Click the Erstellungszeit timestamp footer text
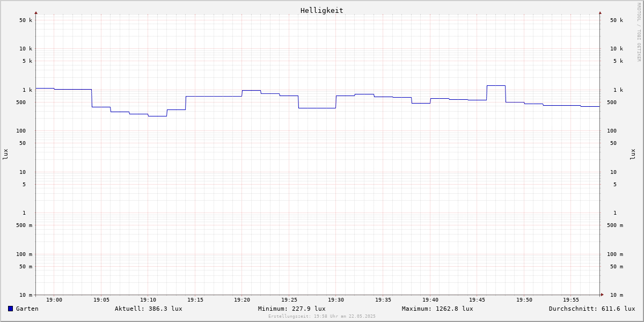The width and height of the screenshot is (644, 322). 322,316
